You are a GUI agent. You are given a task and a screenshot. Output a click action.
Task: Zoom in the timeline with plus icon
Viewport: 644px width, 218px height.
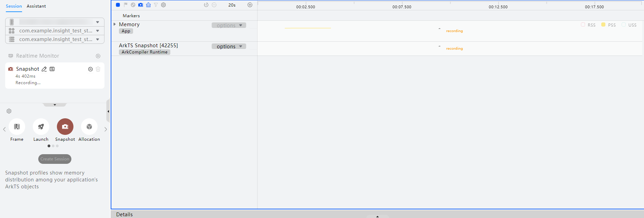(x=250, y=5)
